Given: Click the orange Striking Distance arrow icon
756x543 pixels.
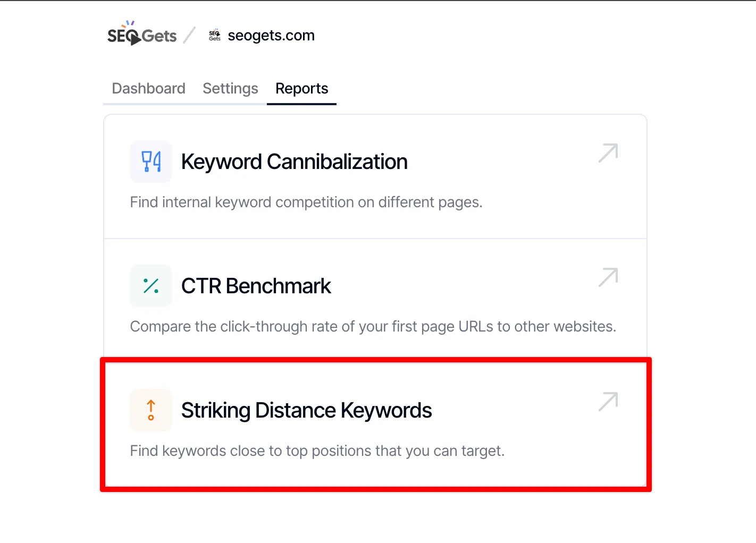Looking at the screenshot, I should coord(151,410).
